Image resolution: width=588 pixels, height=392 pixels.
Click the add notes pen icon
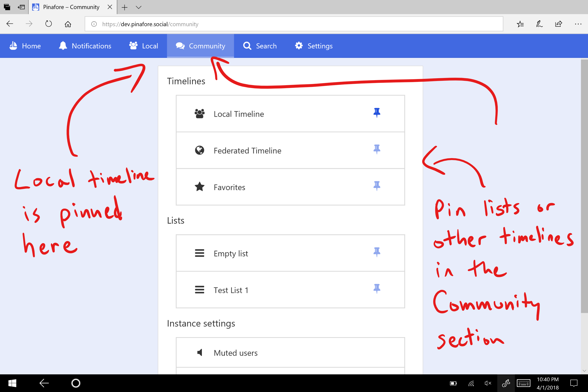539,24
